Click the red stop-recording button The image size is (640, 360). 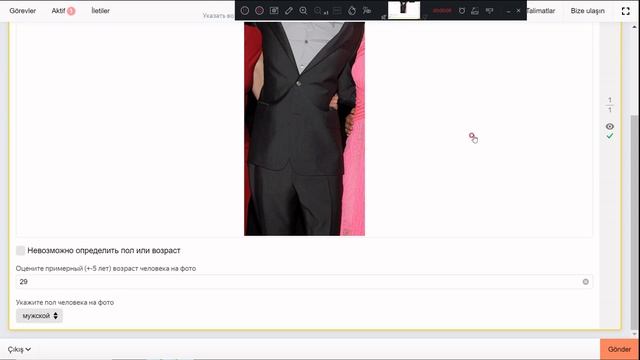tap(259, 11)
